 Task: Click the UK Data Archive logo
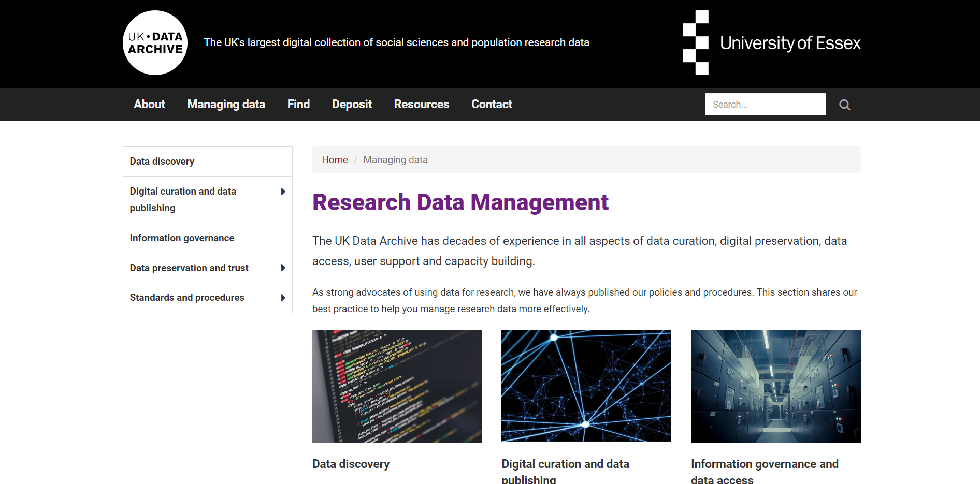[155, 43]
